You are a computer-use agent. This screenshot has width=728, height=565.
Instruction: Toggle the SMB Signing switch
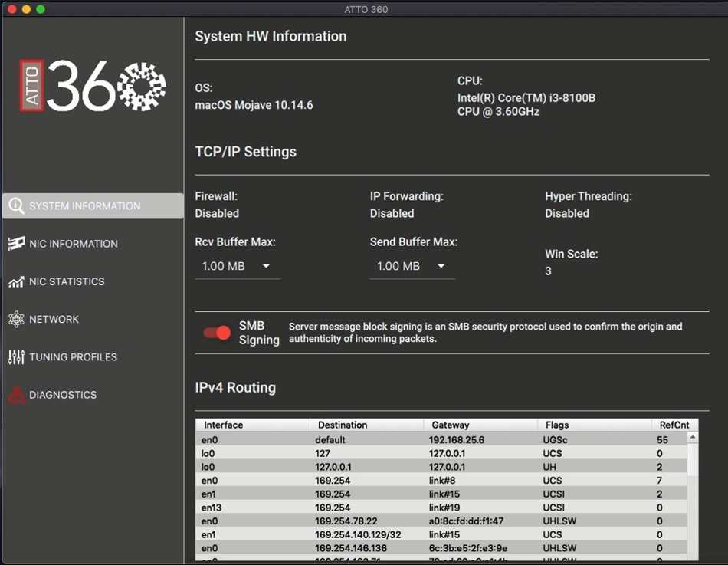point(217,333)
